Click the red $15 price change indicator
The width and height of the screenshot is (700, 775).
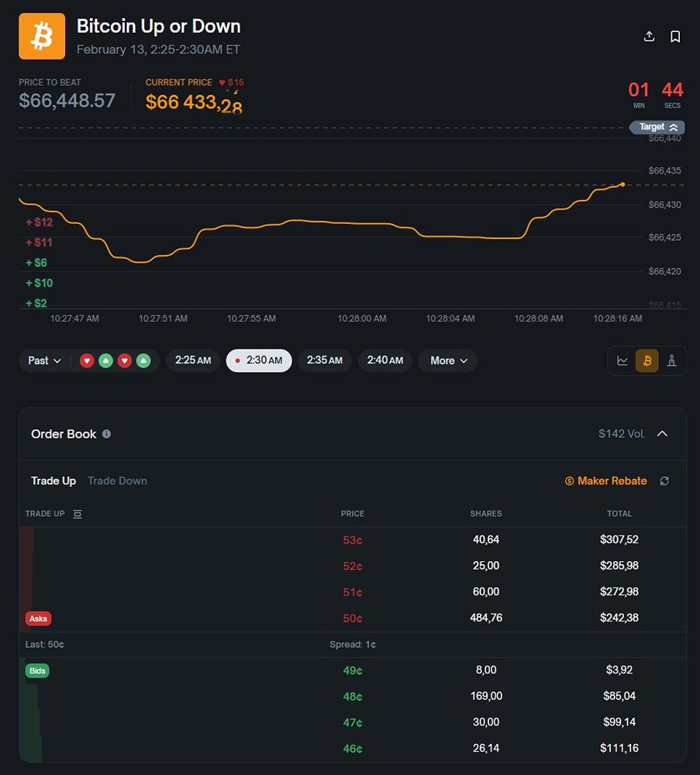(231, 83)
